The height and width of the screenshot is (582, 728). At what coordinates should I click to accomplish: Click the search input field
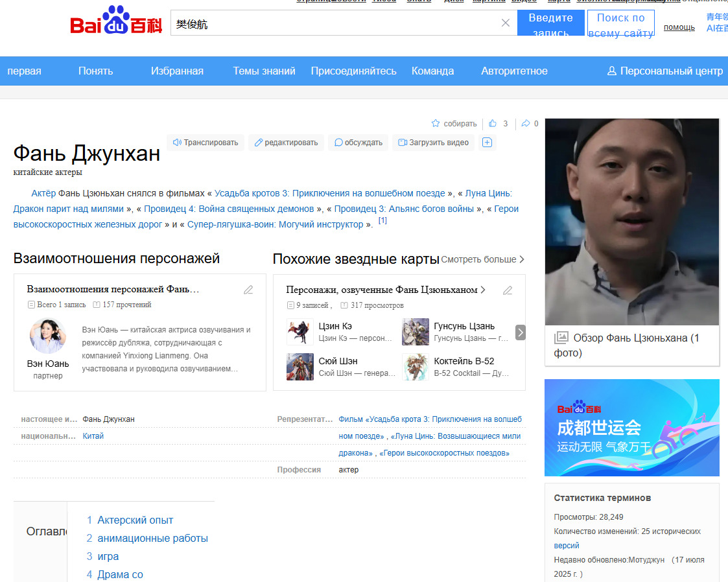pyautogui.click(x=337, y=23)
